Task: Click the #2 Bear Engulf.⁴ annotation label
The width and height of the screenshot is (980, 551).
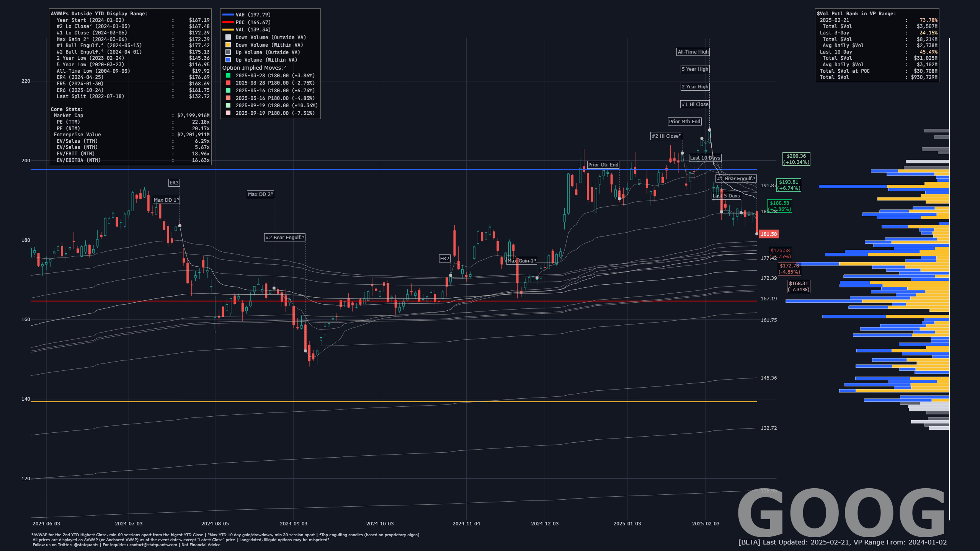Action: pyautogui.click(x=285, y=238)
